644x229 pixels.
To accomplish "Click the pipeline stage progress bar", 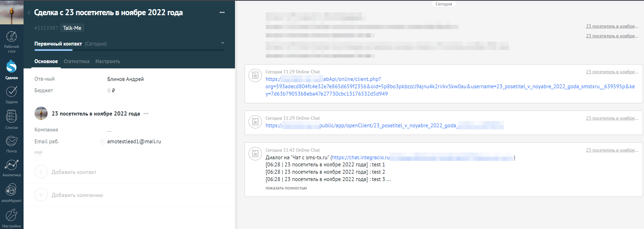I will [129, 50].
